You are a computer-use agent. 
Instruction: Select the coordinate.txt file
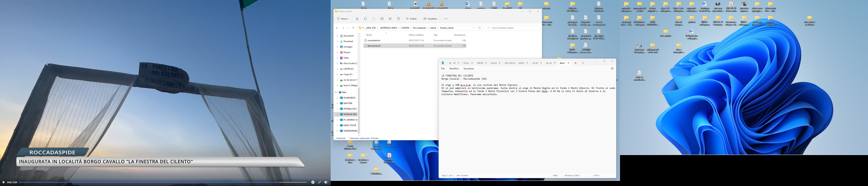[374, 40]
